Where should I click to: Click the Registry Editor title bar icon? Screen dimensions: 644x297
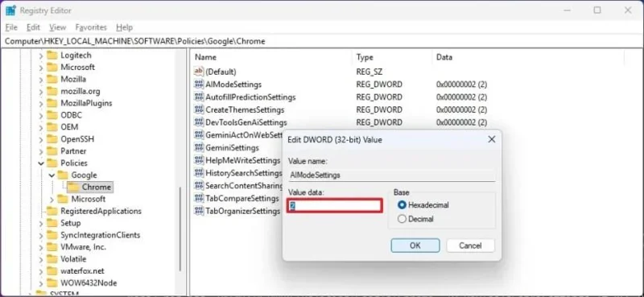(x=10, y=10)
